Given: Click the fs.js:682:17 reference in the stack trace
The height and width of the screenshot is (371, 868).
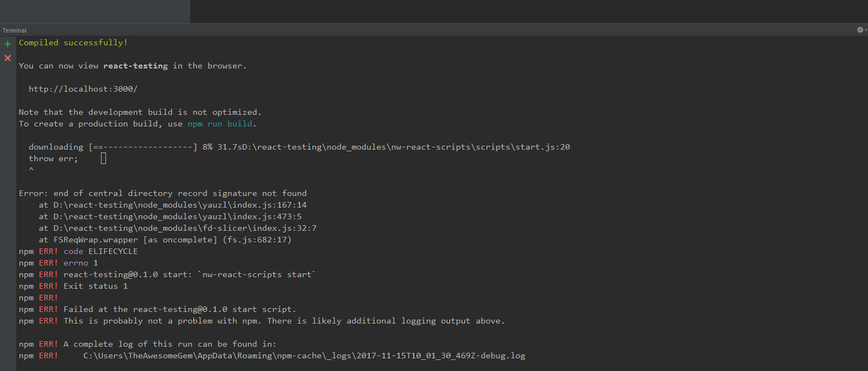Looking at the screenshot, I should (257, 240).
